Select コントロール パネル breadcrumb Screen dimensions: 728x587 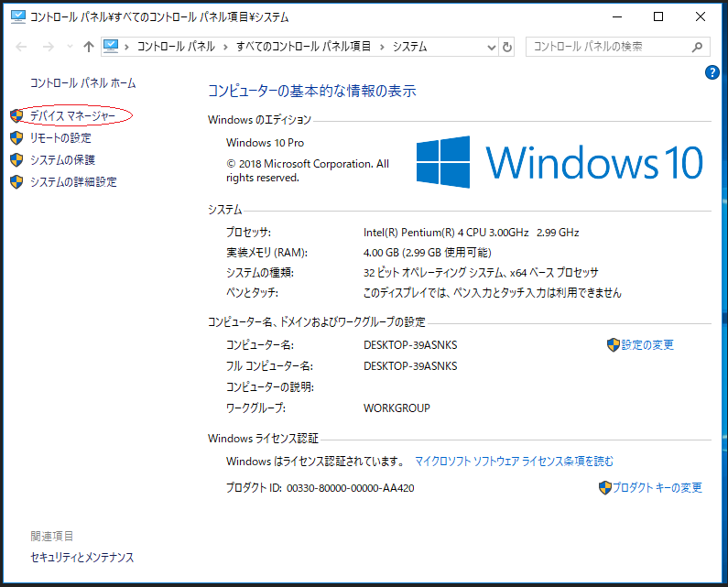tap(176, 47)
